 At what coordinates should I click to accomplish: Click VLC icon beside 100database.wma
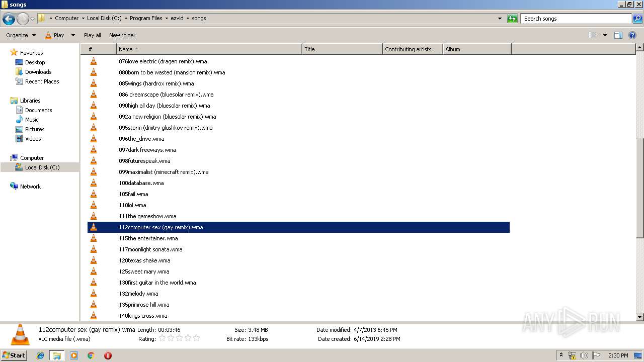tap(93, 183)
